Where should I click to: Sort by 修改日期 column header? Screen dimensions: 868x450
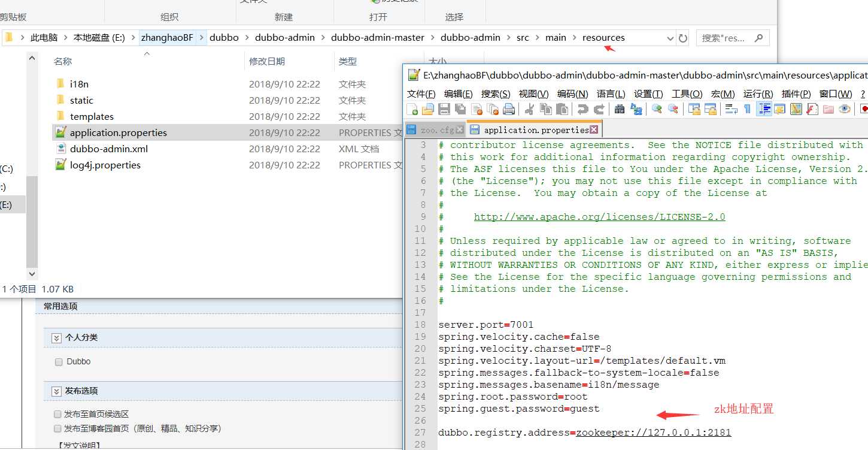(x=267, y=61)
